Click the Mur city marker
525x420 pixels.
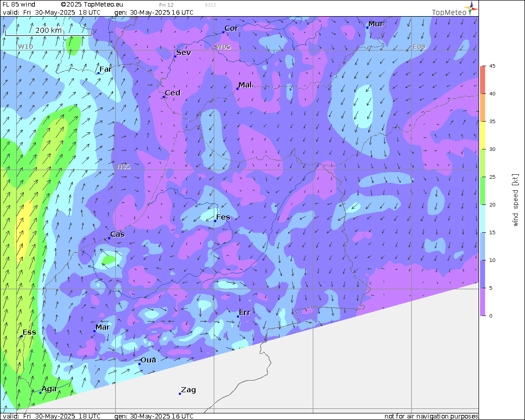pos(367,28)
